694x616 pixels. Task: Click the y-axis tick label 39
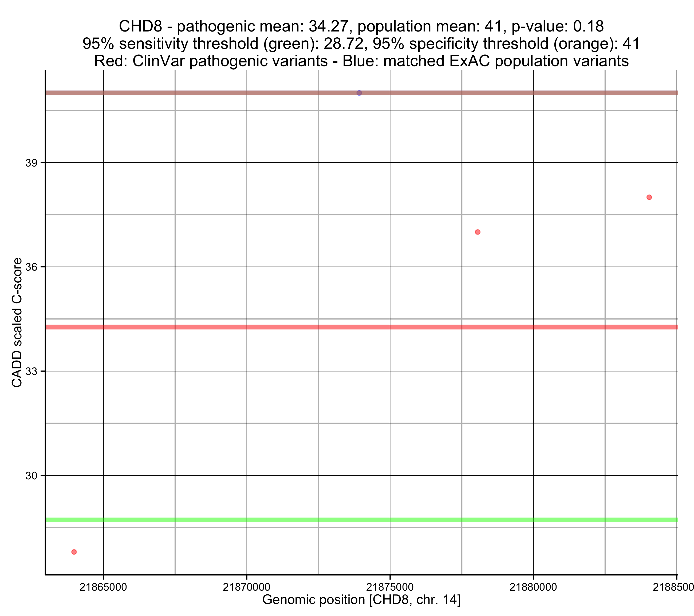[x=31, y=163]
